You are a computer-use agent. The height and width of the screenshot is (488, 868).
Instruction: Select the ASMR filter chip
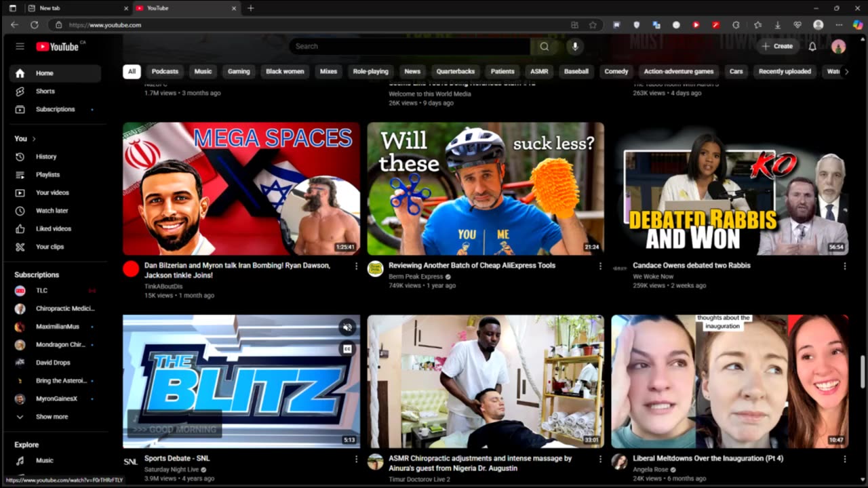539,71
